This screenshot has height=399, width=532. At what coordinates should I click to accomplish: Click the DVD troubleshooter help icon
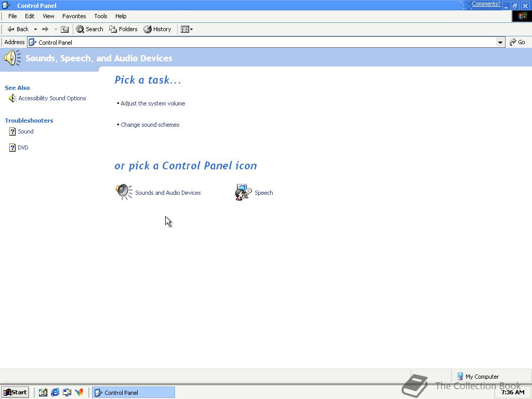[x=12, y=148]
